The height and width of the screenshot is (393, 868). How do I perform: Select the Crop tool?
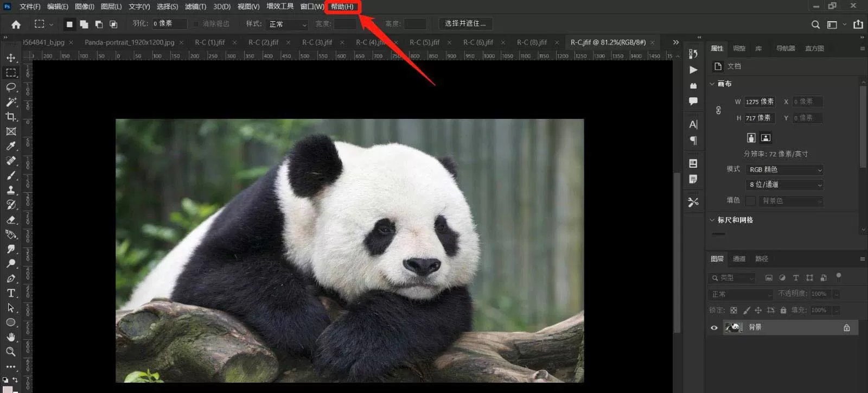tap(11, 117)
